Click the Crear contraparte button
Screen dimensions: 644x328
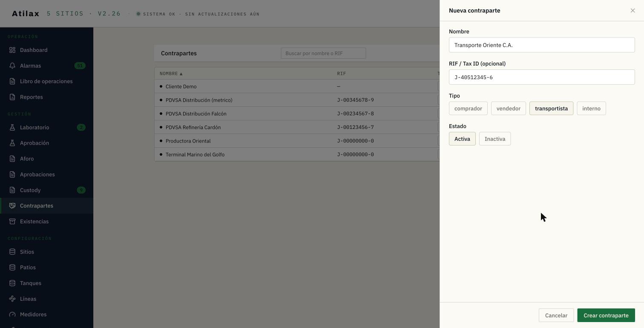click(x=606, y=315)
